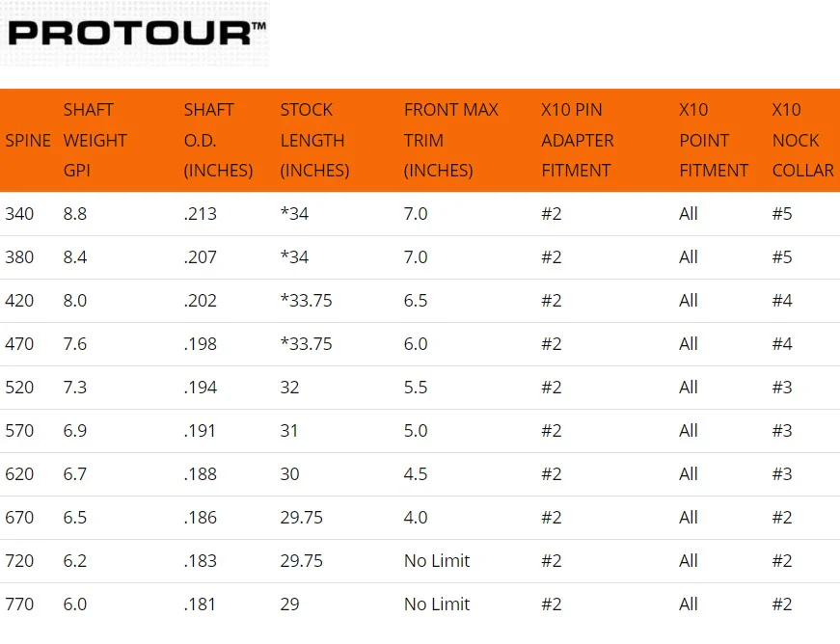Click the X10 POINT FITMENT header
Viewport: 840px width, 644px height.
click(714, 140)
